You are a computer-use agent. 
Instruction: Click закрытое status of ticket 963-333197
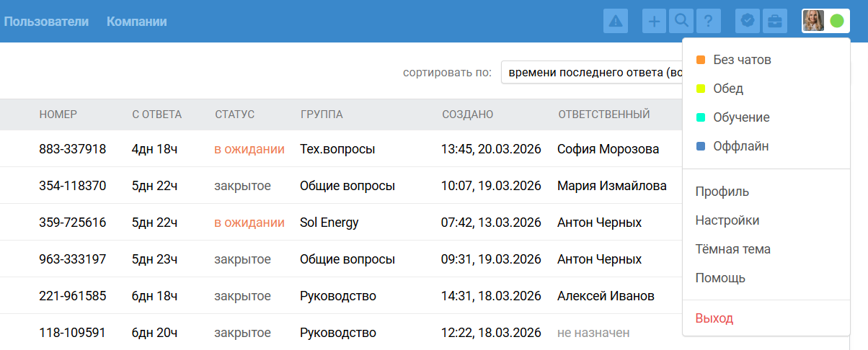[x=243, y=259]
